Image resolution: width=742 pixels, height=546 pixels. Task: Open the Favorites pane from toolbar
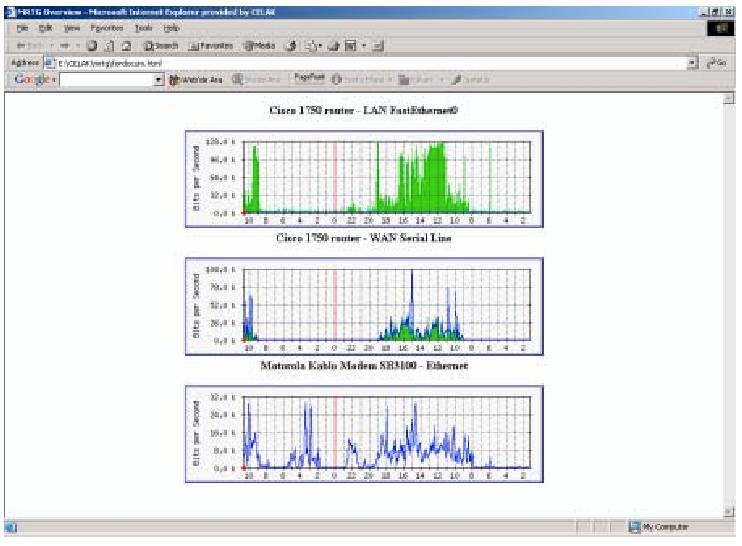(x=211, y=46)
